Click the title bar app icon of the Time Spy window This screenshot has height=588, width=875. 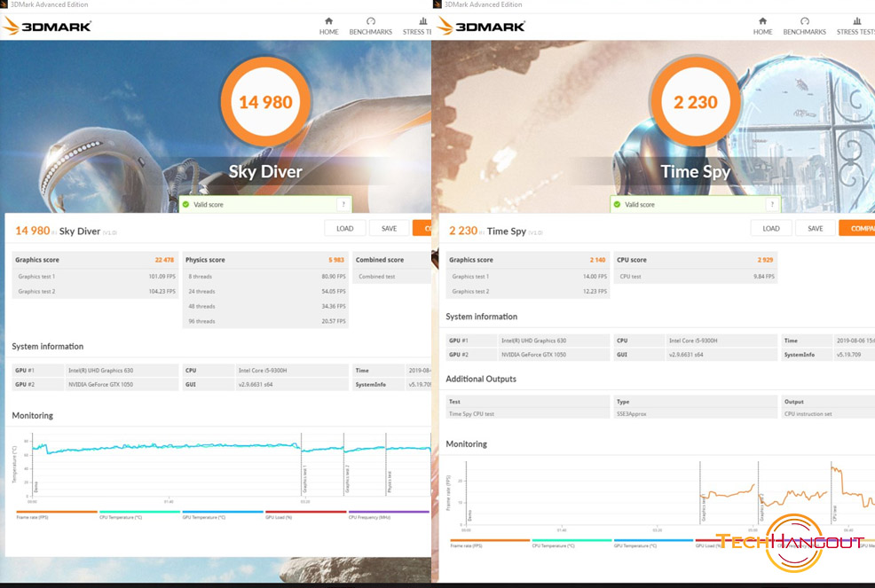click(438, 4)
